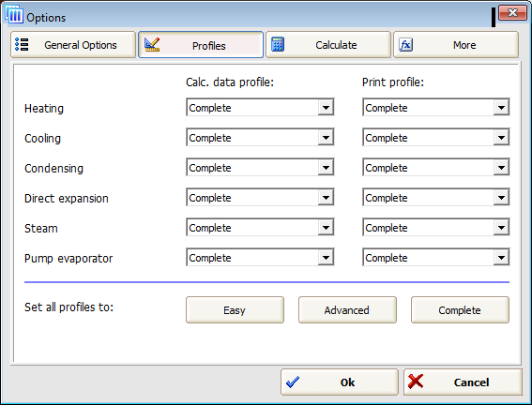Image resolution: width=532 pixels, height=405 pixels.
Task: Set all profiles to Advanced
Action: pos(347,309)
